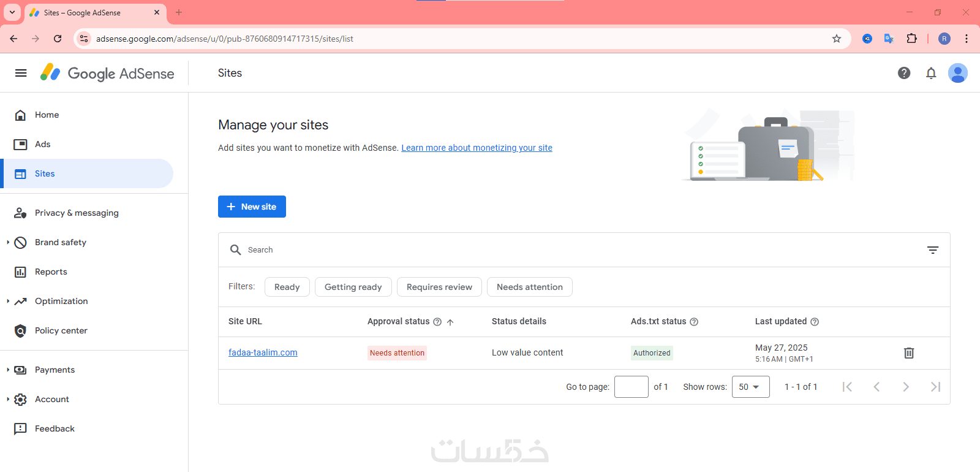Image resolution: width=980 pixels, height=472 pixels.
Task: Click the Reports chart icon
Action: pyautogui.click(x=20, y=272)
